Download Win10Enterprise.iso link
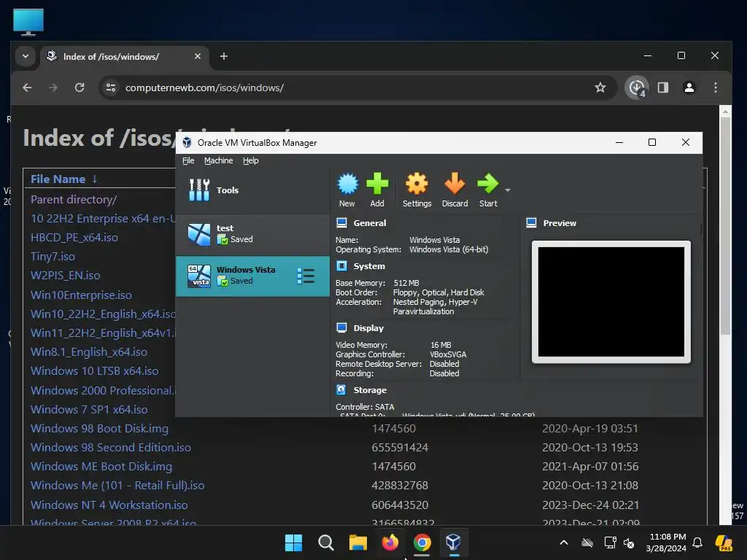This screenshot has height=560, width=747. tap(82, 295)
